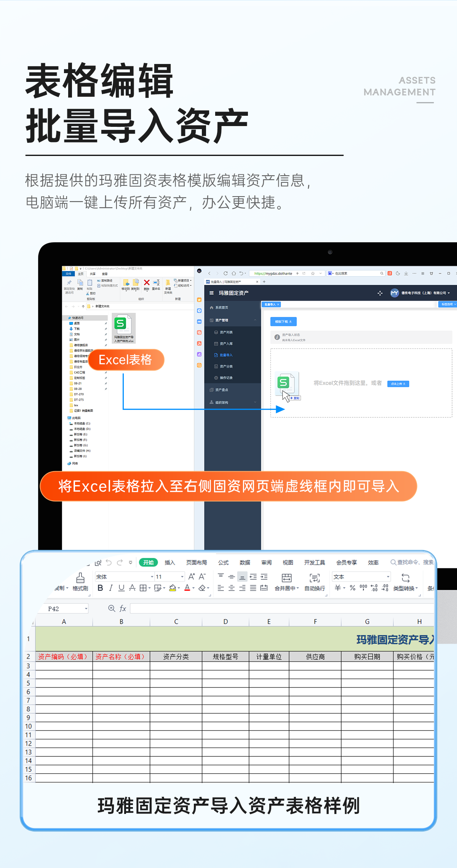Click the browser refresh icon

tap(225, 273)
